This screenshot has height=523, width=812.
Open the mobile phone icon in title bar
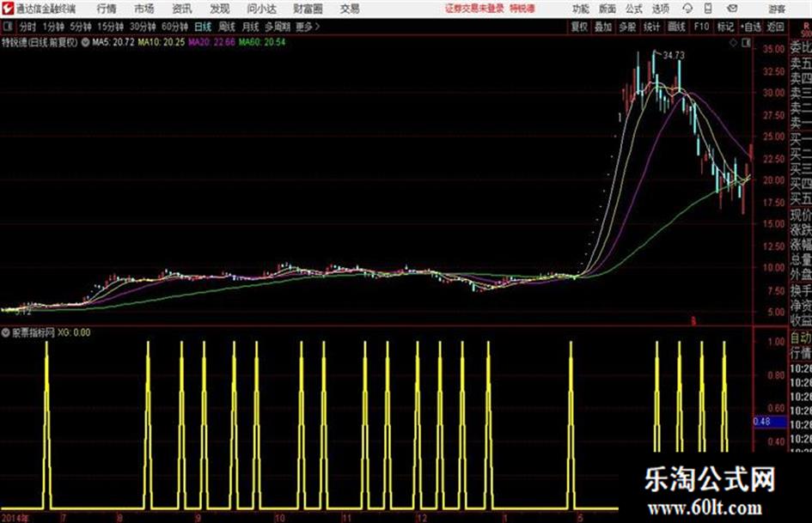[708, 9]
